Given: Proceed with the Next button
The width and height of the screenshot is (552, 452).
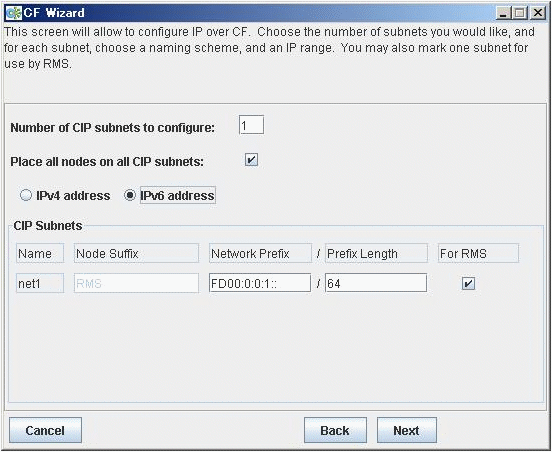Looking at the screenshot, I should click(407, 430).
